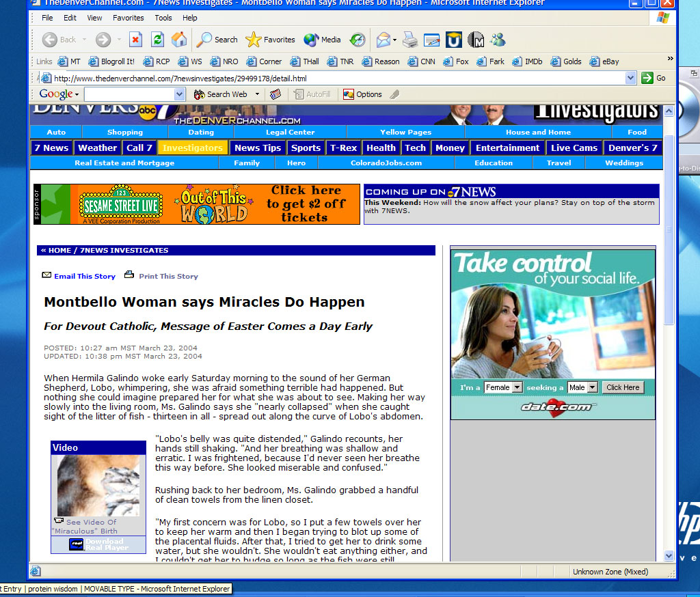Open the Favorites menu
The height and width of the screenshot is (597, 700).
(x=129, y=18)
